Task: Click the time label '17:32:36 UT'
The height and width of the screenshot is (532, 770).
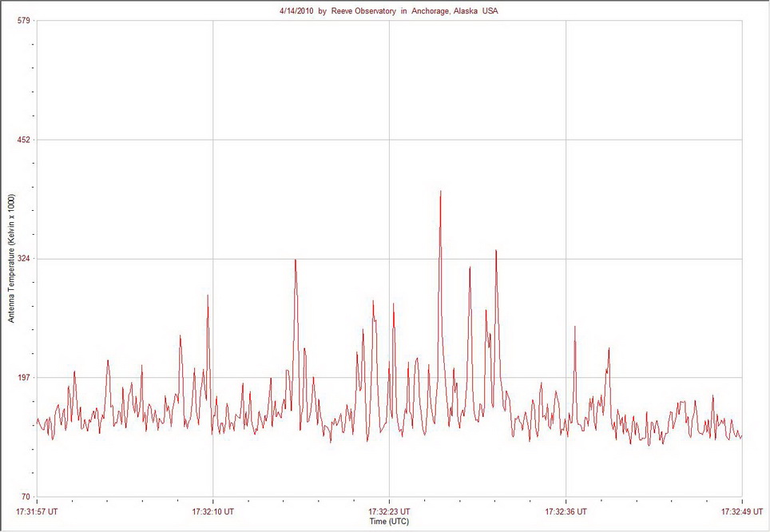Action: click(566, 511)
